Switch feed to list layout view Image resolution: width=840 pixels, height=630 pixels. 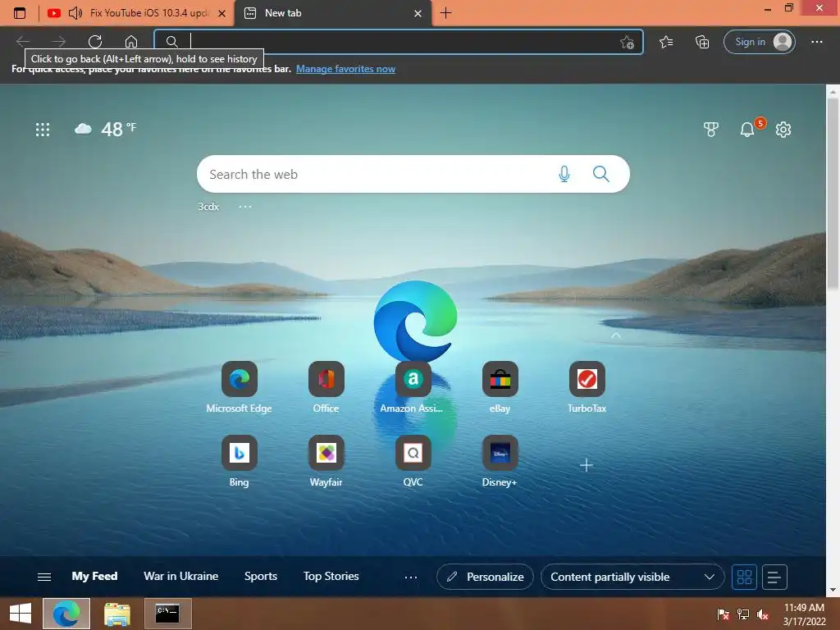774,577
